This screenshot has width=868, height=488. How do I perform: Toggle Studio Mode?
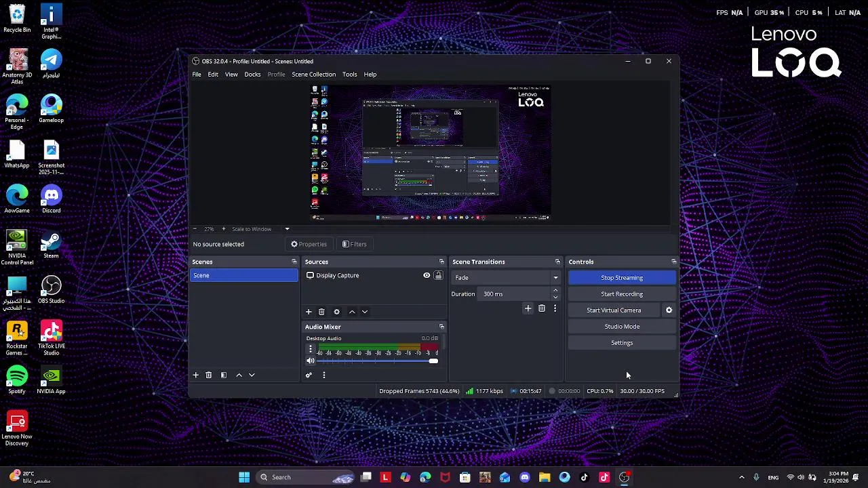tap(622, 327)
